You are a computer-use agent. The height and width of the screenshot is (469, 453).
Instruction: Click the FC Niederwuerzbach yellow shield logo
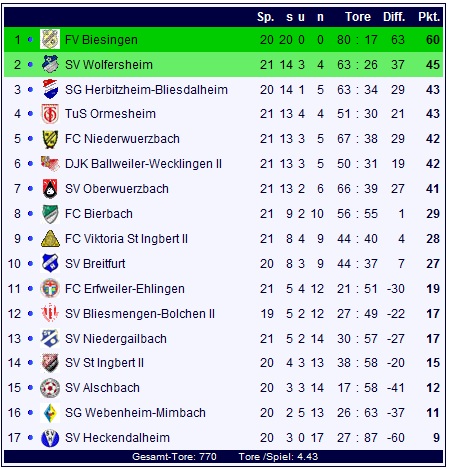point(50,139)
